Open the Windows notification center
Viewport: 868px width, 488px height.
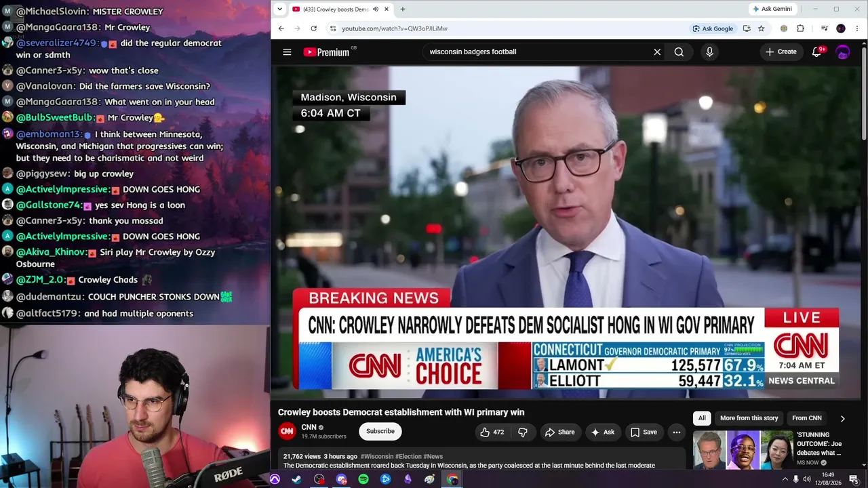(x=853, y=479)
